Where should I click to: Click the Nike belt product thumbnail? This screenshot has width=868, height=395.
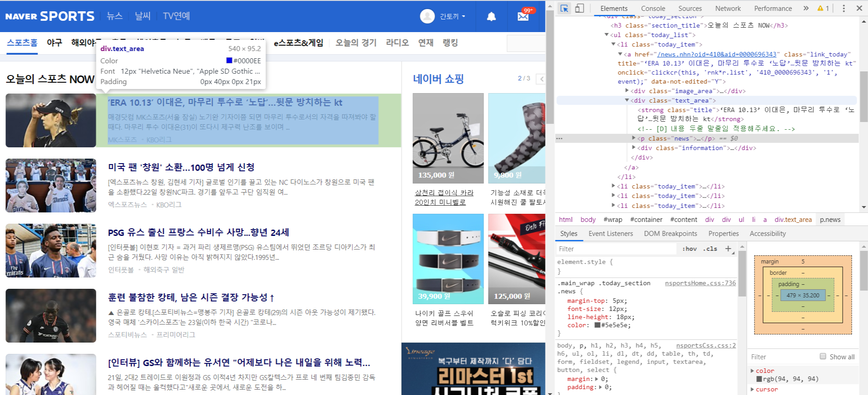click(448, 259)
